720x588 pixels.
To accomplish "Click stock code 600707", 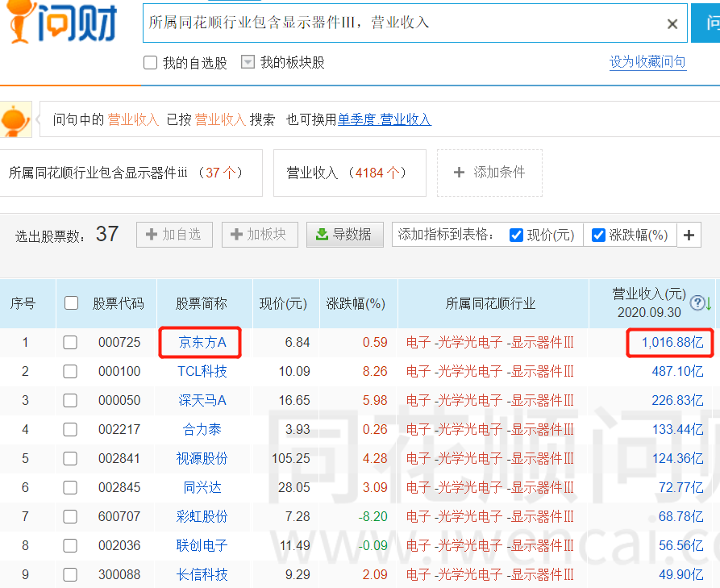I will point(119,516).
